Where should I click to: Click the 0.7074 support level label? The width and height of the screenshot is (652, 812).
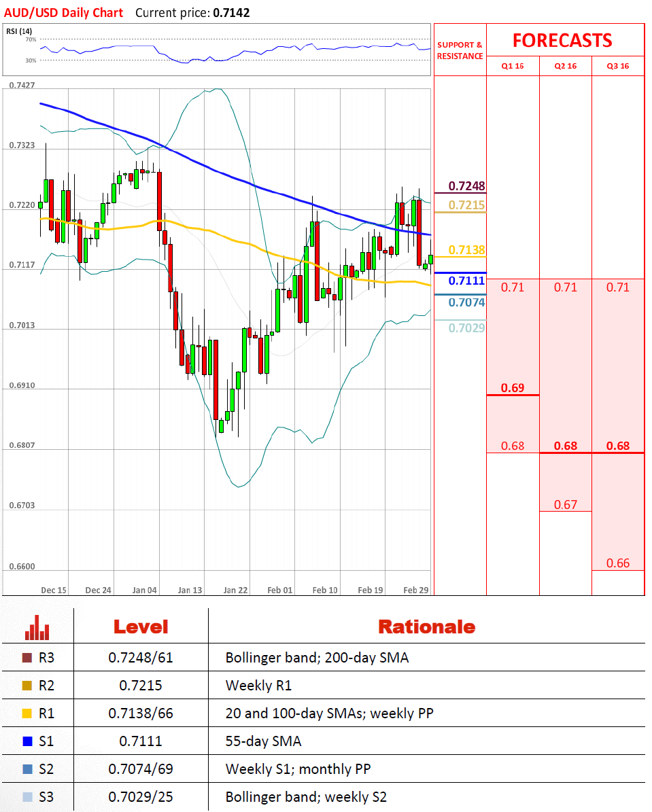[x=466, y=302]
